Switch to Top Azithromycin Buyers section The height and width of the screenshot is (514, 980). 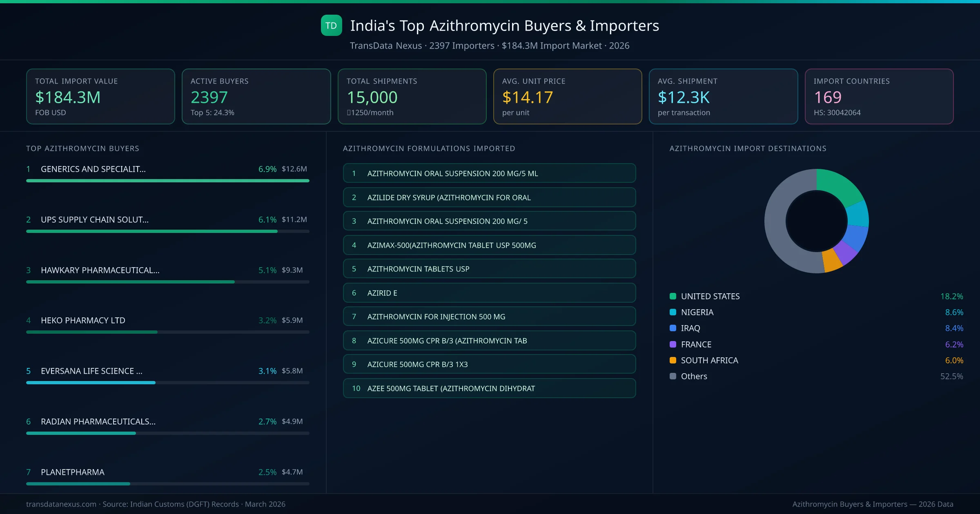(x=82, y=148)
